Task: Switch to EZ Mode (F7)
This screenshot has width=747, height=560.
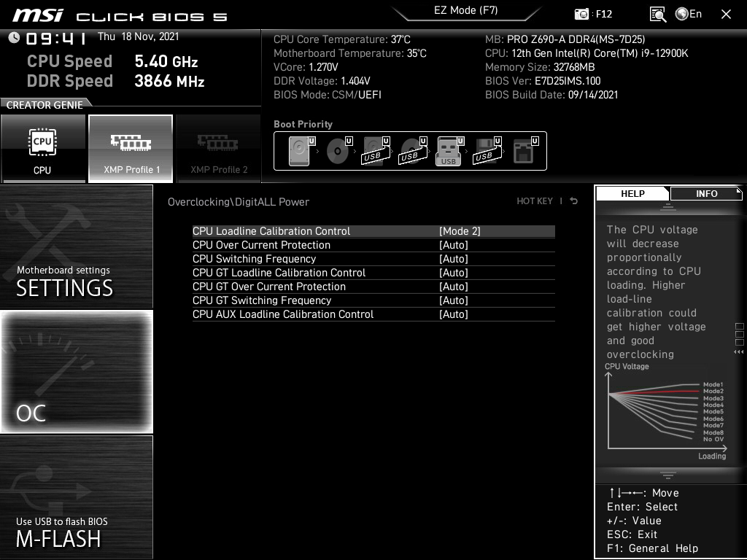Action: coord(466,10)
